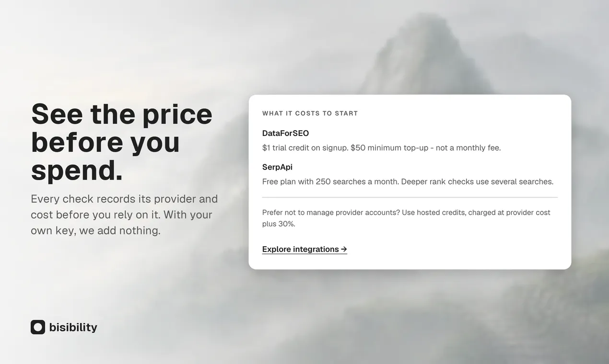Click 'Deeper rank checks use several searches' sentence

pos(477,182)
